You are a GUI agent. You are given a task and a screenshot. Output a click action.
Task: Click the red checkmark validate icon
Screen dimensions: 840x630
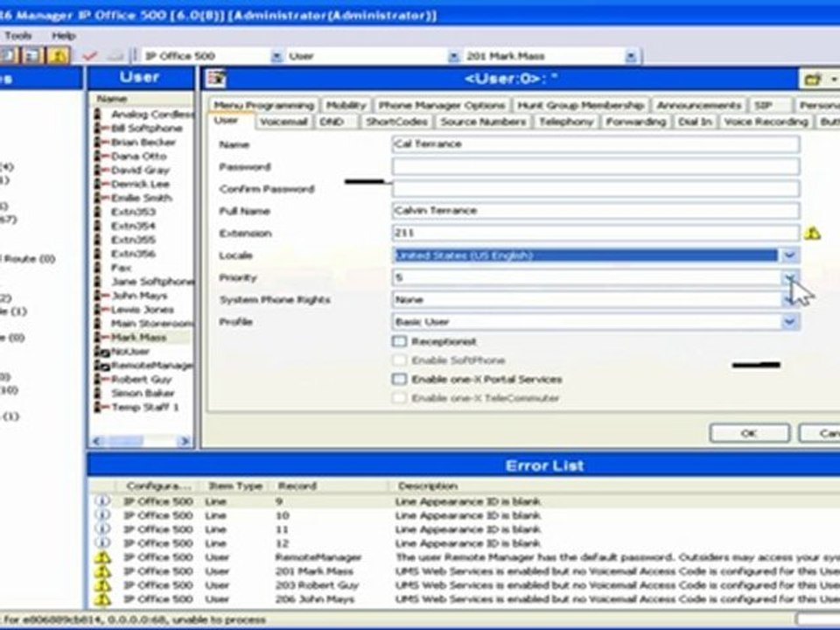(89, 56)
